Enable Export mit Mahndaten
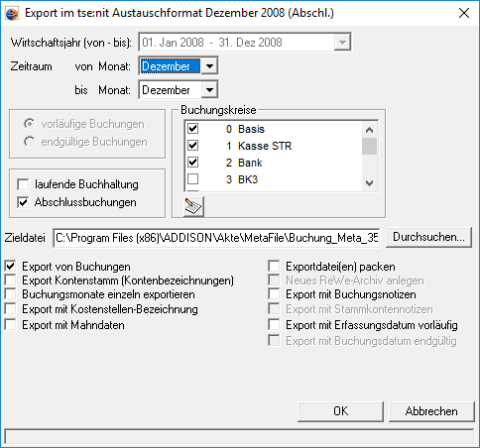The width and height of the screenshot is (480, 448). pyautogui.click(x=11, y=325)
